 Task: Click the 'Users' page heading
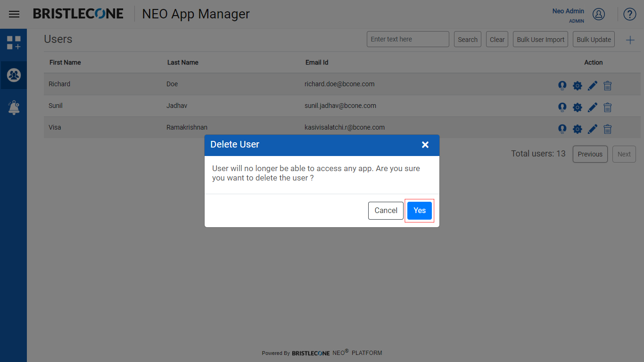pos(58,39)
